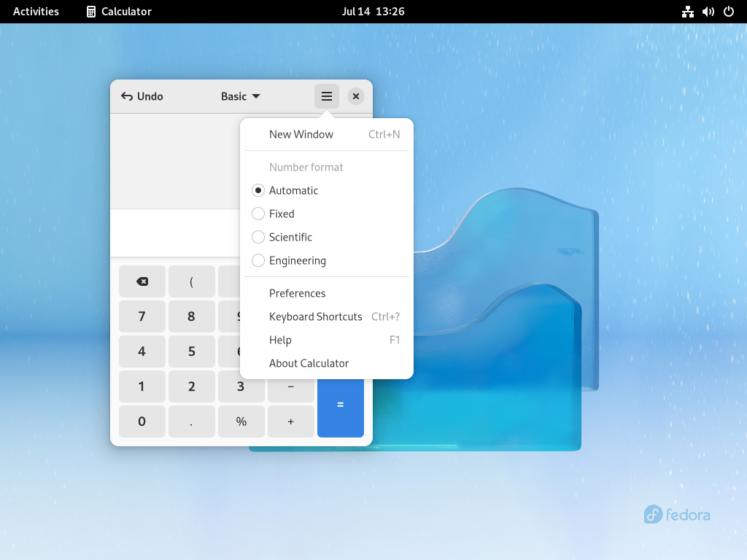Choose New Window menu entry

[x=327, y=134]
